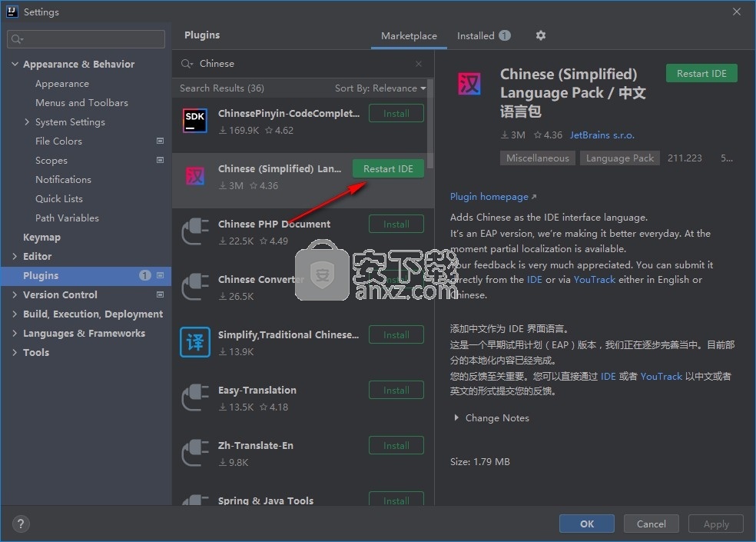Open the Path Variables settings page

[x=67, y=218]
